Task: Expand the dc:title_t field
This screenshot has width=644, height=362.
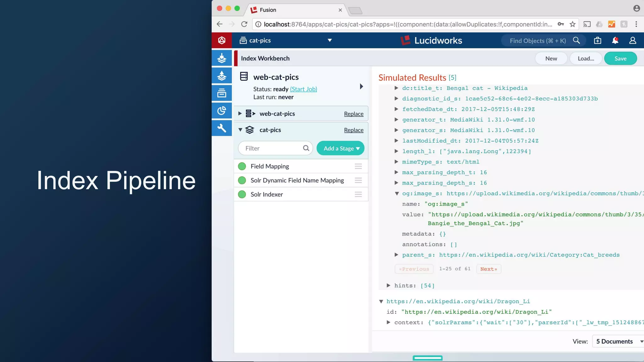Action: (397, 88)
